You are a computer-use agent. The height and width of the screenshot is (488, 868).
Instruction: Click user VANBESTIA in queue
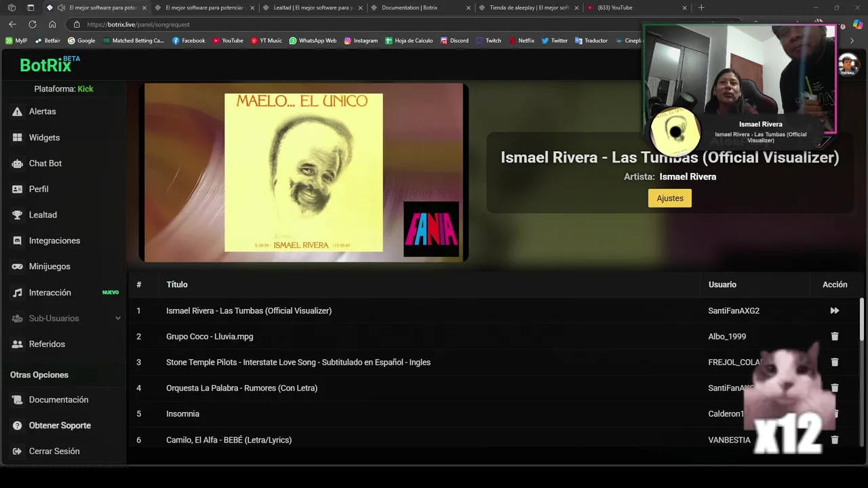pos(729,440)
